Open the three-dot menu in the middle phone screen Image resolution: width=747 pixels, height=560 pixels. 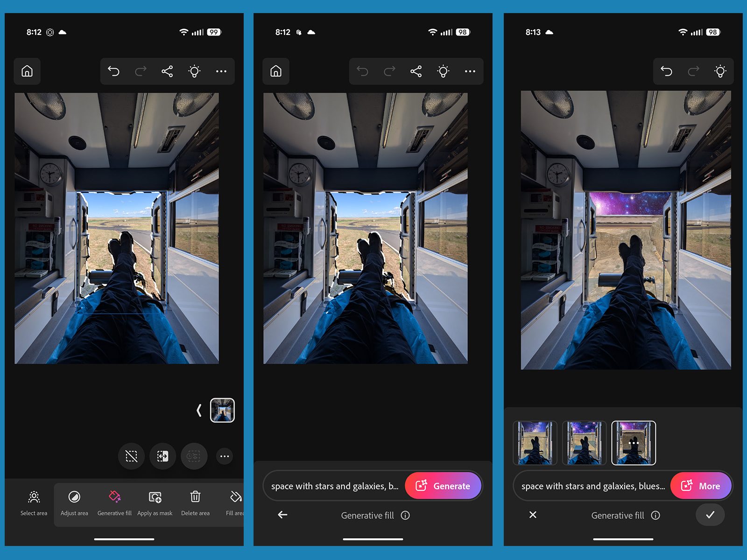pyautogui.click(x=470, y=71)
